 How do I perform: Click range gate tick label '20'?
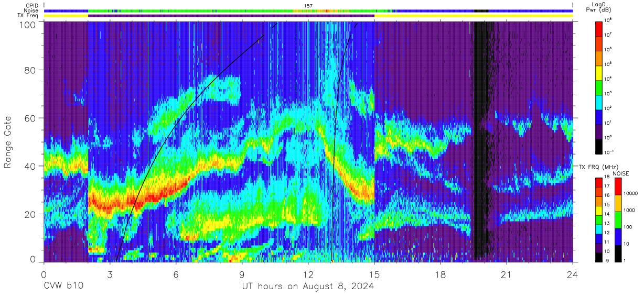pos(30,214)
